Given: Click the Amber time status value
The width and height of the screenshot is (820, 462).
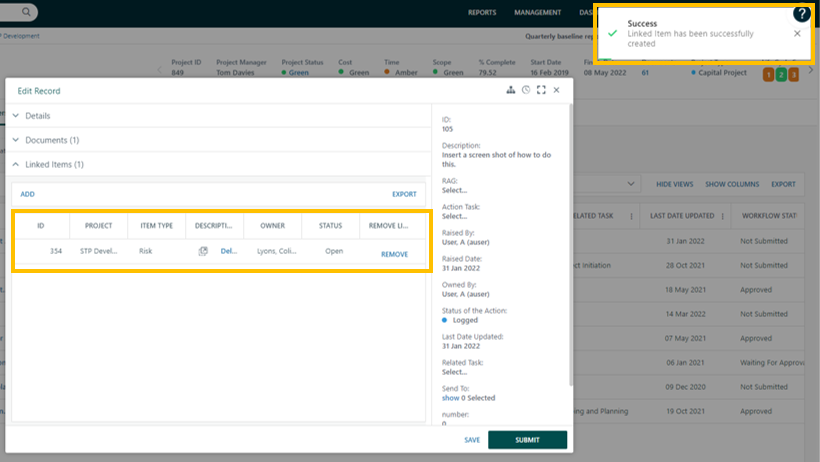Looking at the screenshot, I should pos(406,73).
